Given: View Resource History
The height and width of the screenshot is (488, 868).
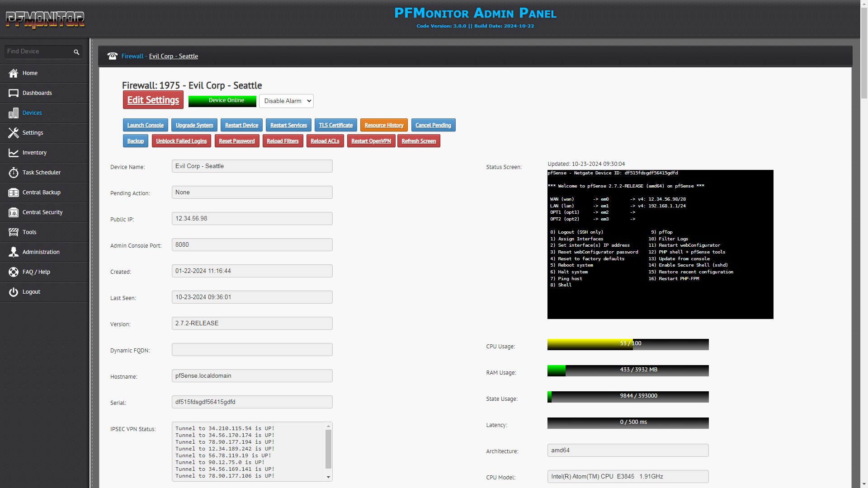Looking at the screenshot, I should 384,125.
